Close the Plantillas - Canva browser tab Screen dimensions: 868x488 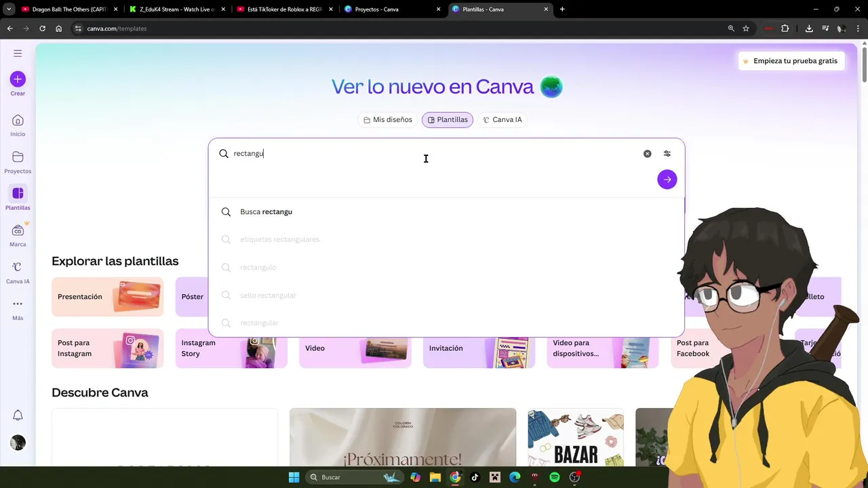coord(546,9)
